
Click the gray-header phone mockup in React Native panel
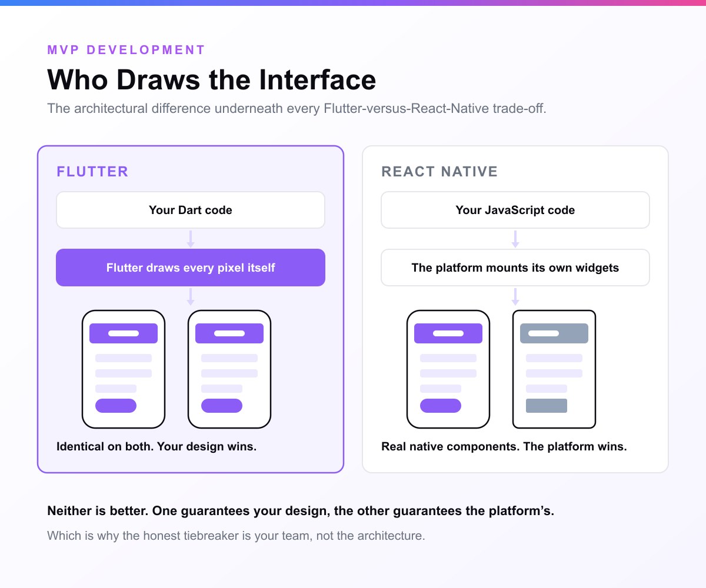tap(554, 369)
